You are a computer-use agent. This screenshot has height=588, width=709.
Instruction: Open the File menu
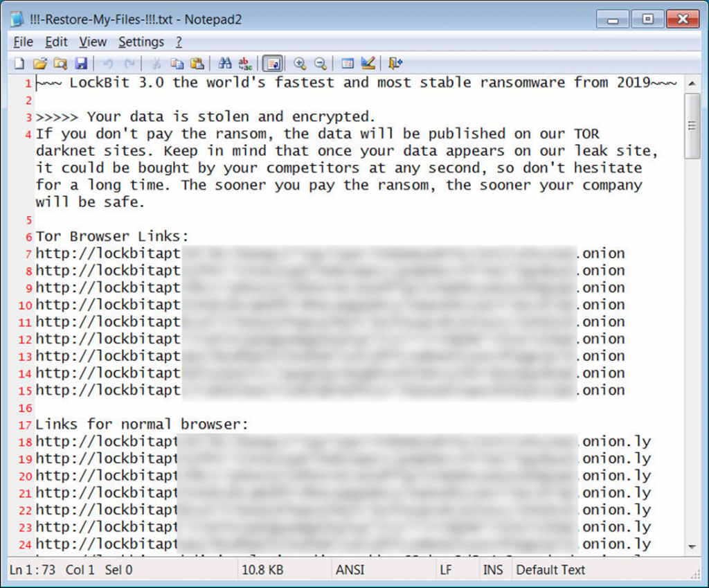[23, 42]
